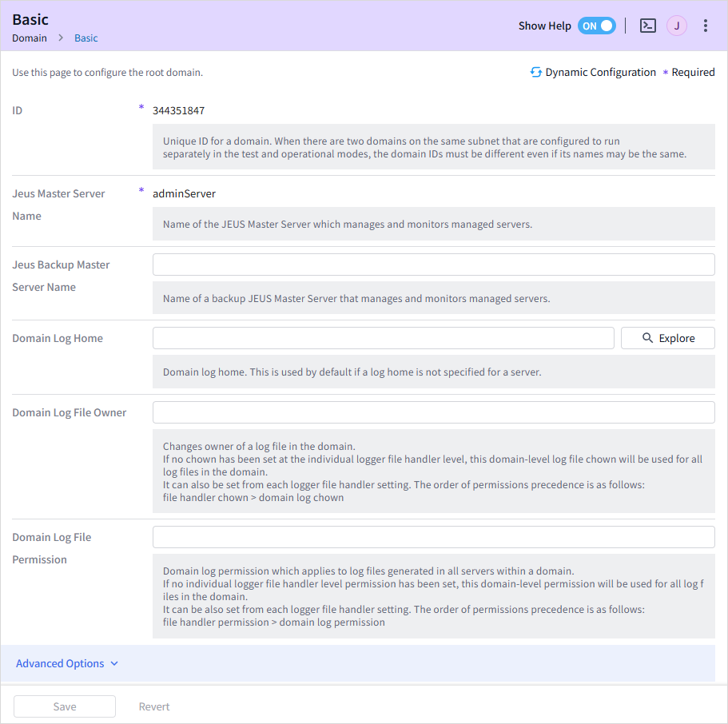Screen dimensions: 728x724
Task: Click the breadcrumb separator chevron
Action: point(61,38)
